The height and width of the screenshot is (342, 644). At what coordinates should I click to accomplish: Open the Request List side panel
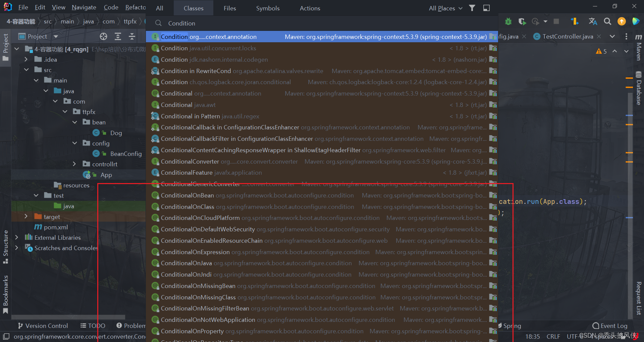[639, 298]
